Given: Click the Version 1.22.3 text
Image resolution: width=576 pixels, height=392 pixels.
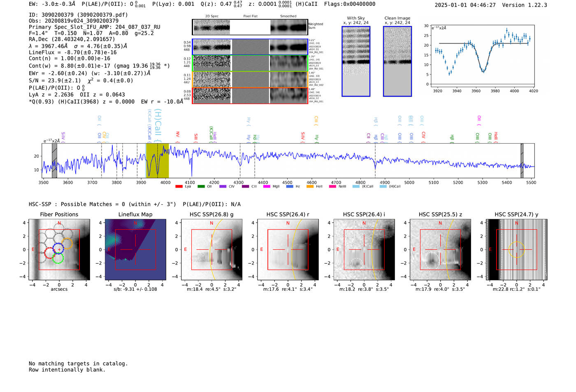Looking at the screenshot, I should [x=525, y=5].
